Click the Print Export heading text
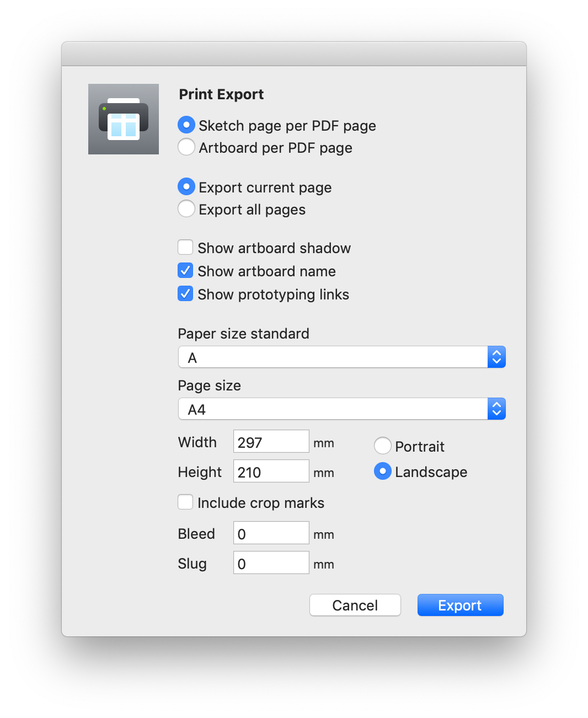 pyautogui.click(x=221, y=94)
